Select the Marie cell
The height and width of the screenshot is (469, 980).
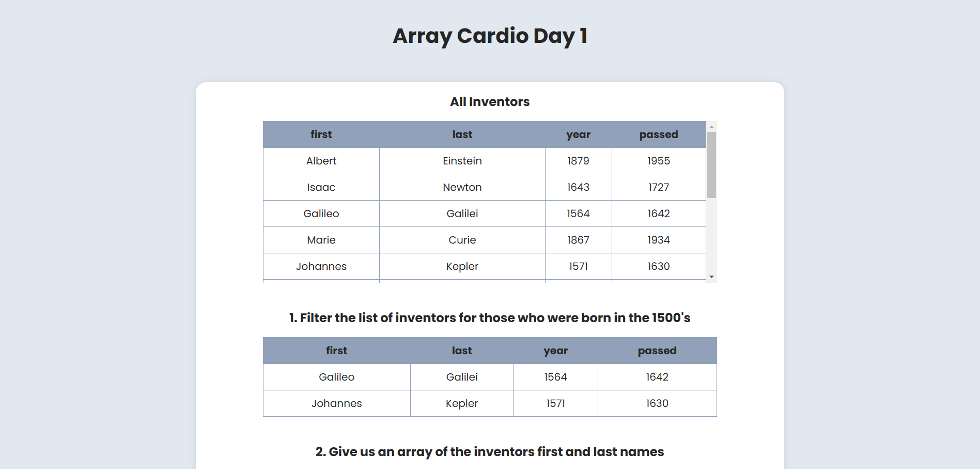(x=321, y=240)
